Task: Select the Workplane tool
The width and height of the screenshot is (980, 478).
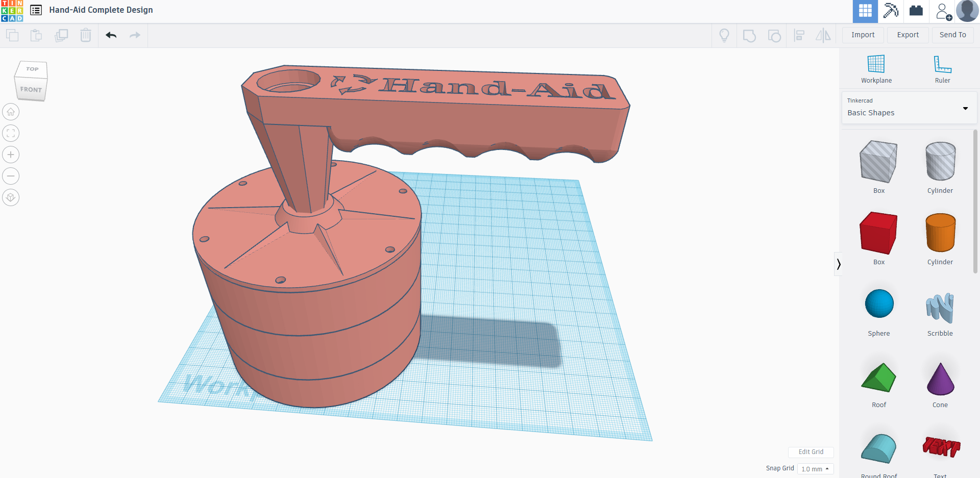Action: click(x=876, y=69)
